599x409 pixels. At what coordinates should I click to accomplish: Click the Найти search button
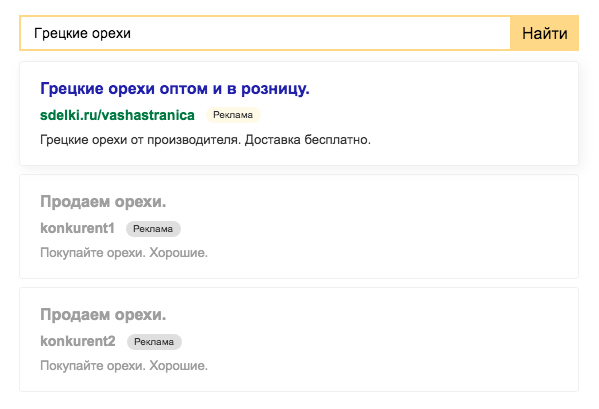544,33
